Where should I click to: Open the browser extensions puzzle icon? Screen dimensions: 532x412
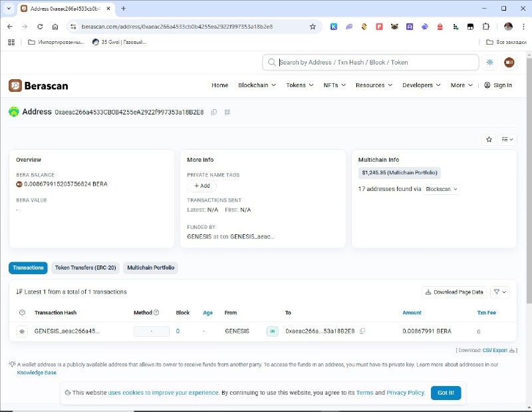[x=486, y=27]
